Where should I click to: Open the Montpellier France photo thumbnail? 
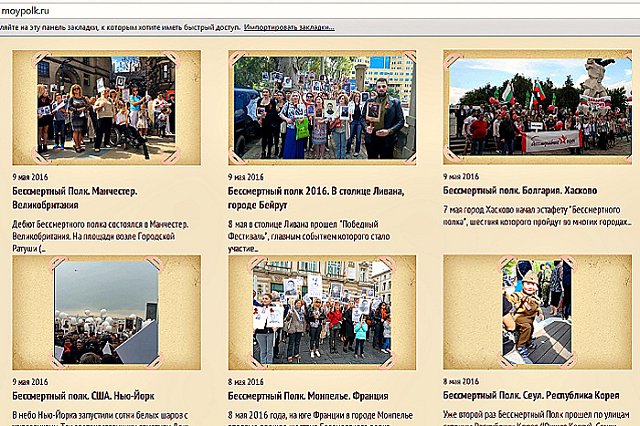pos(321,312)
